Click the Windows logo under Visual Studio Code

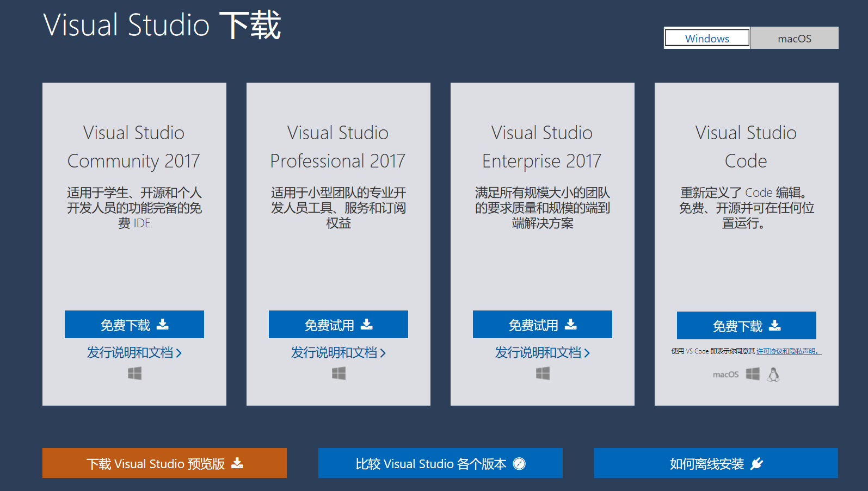point(753,374)
